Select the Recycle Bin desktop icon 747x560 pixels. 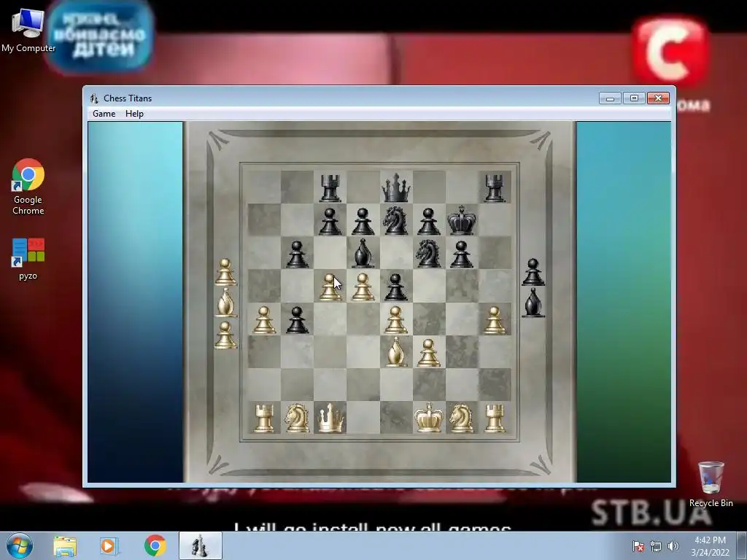click(x=711, y=484)
